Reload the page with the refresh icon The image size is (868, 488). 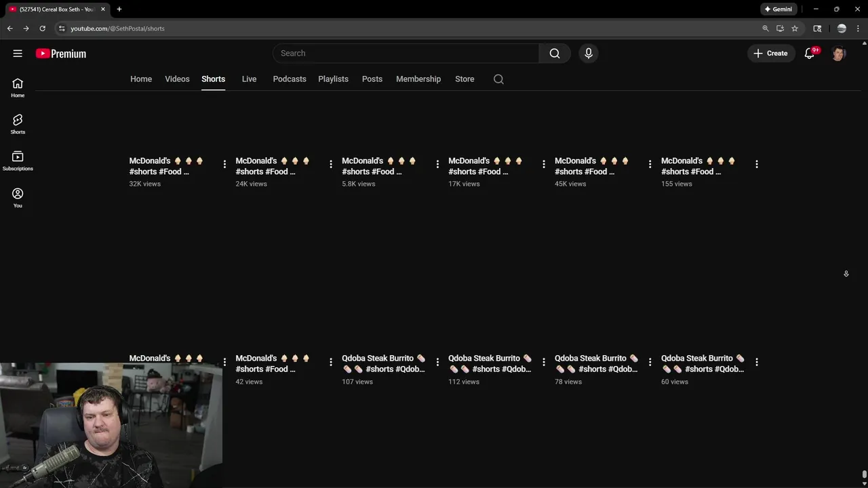pyautogui.click(x=42, y=28)
